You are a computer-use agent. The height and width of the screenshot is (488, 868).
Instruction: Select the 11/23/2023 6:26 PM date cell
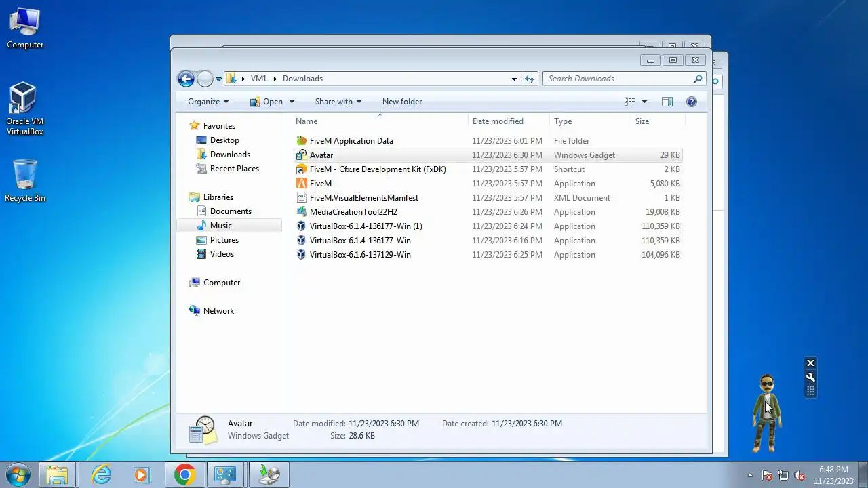(507, 212)
